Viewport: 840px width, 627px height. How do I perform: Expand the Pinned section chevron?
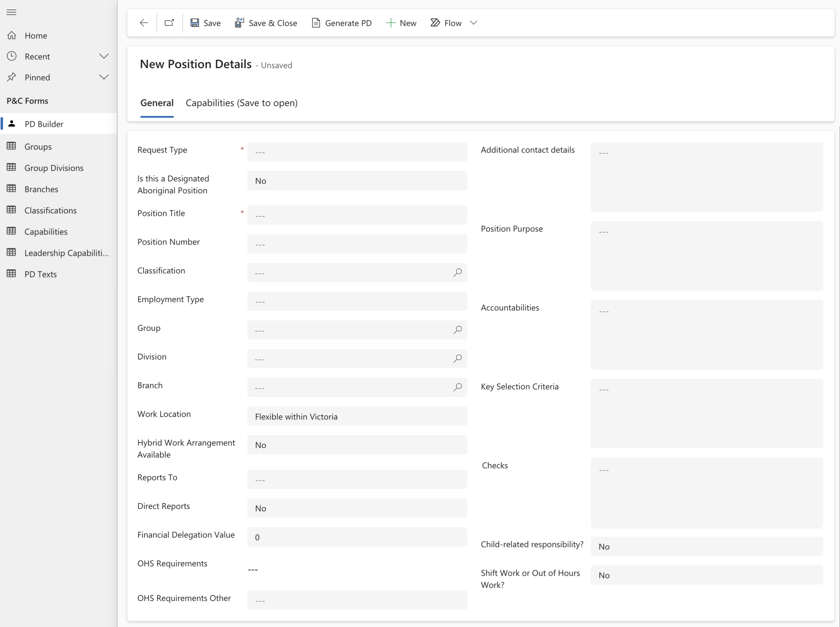coord(104,77)
